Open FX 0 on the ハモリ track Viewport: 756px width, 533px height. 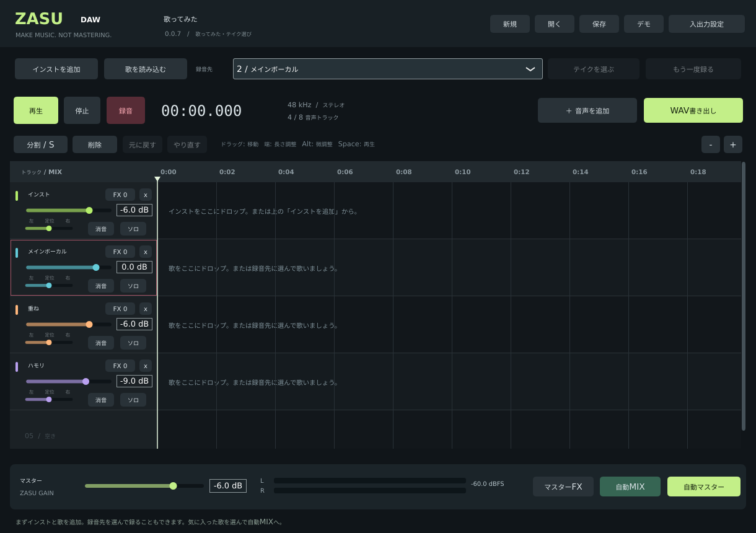pyautogui.click(x=120, y=366)
